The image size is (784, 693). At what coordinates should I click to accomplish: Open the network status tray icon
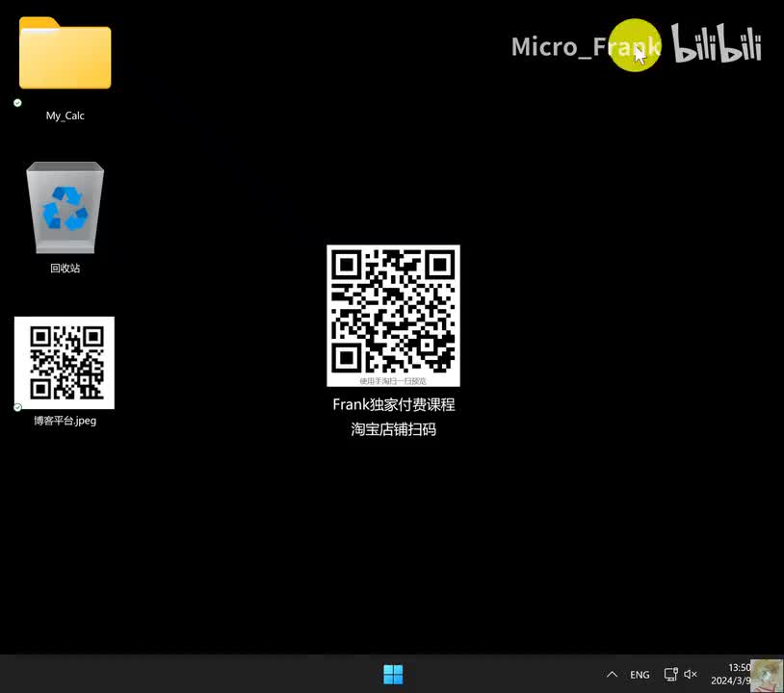click(670, 674)
